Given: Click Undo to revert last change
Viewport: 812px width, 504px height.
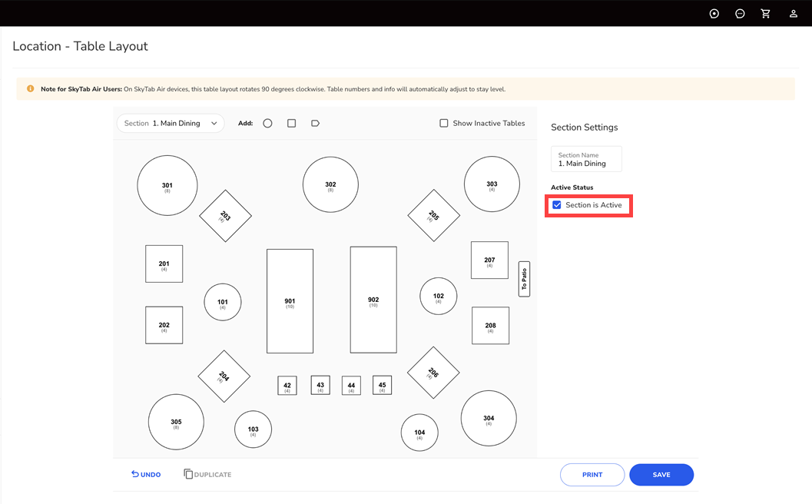Looking at the screenshot, I should pyautogui.click(x=146, y=475).
